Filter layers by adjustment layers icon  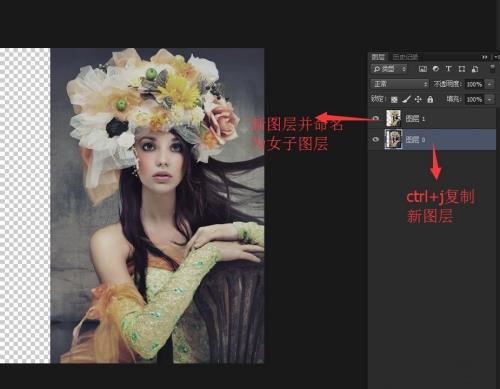436,69
